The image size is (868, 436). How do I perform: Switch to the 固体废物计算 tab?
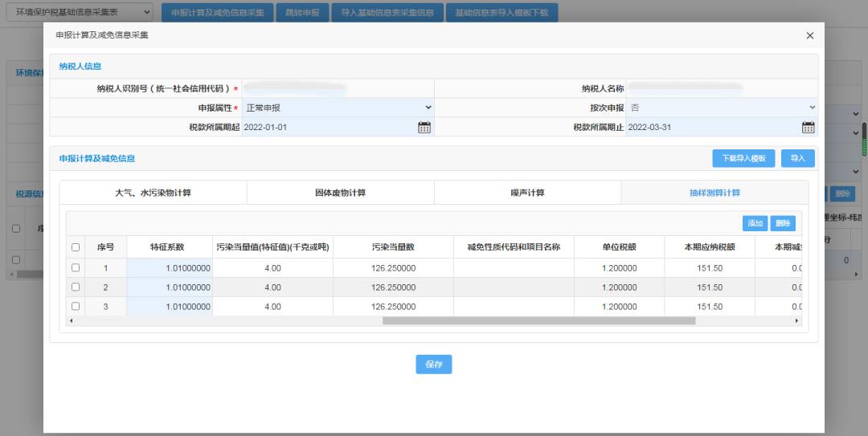point(340,193)
